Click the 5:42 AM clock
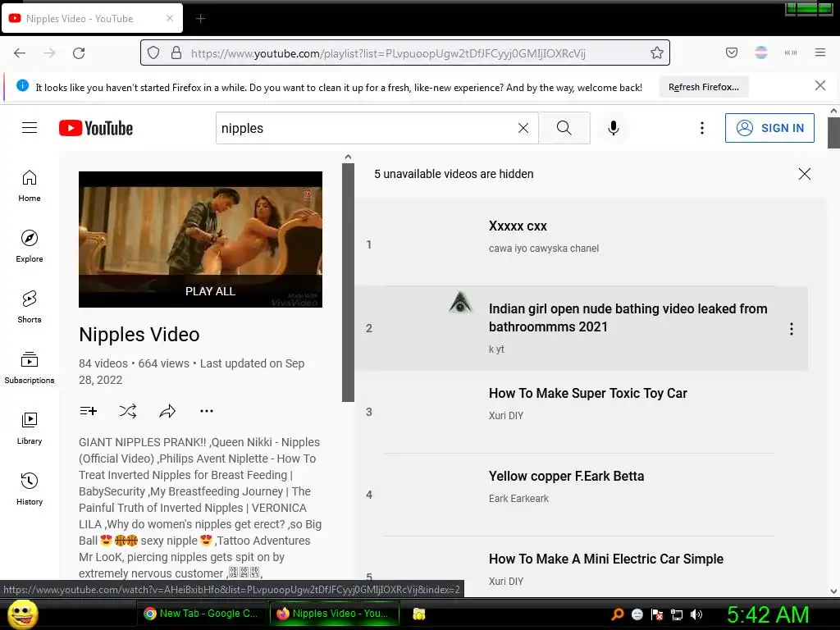The image size is (840, 630). point(768,614)
